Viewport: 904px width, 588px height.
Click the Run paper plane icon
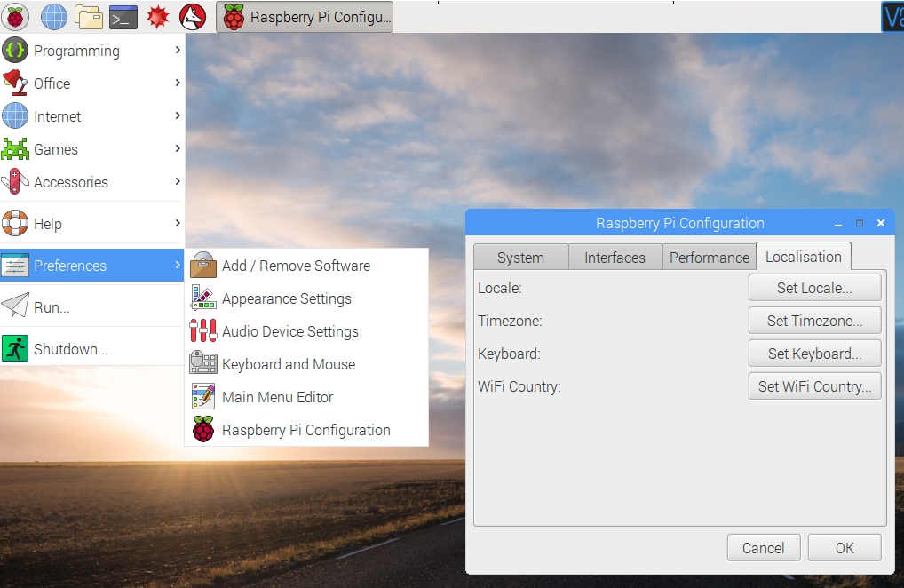click(15, 306)
